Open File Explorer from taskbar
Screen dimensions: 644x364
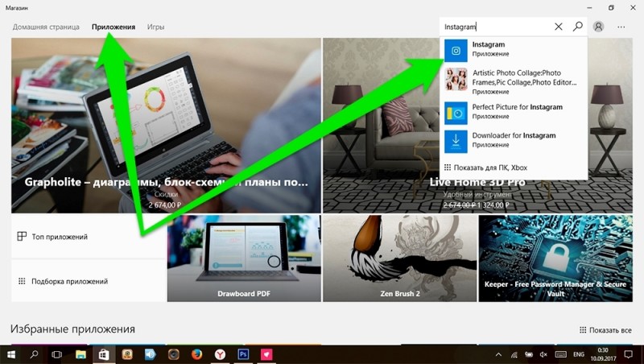coord(80,354)
